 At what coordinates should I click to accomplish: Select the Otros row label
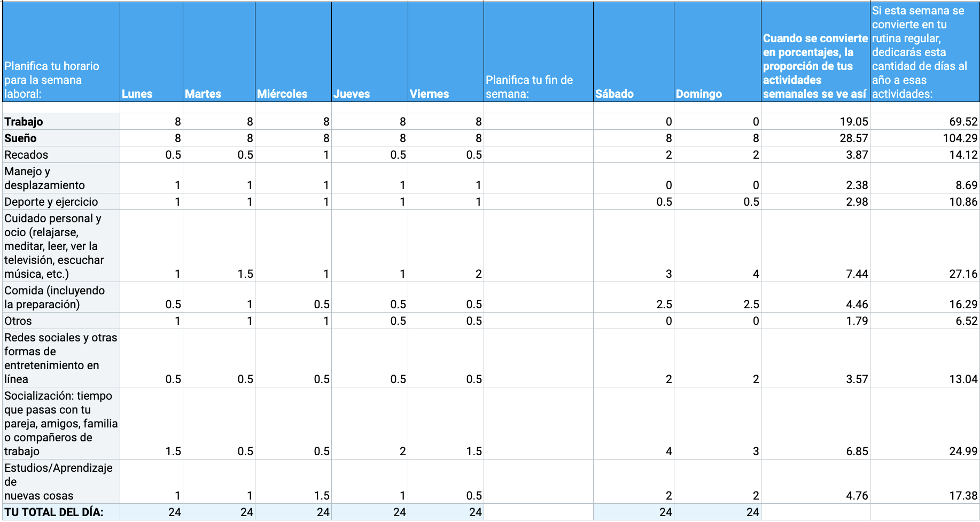[x=61, y=321]
